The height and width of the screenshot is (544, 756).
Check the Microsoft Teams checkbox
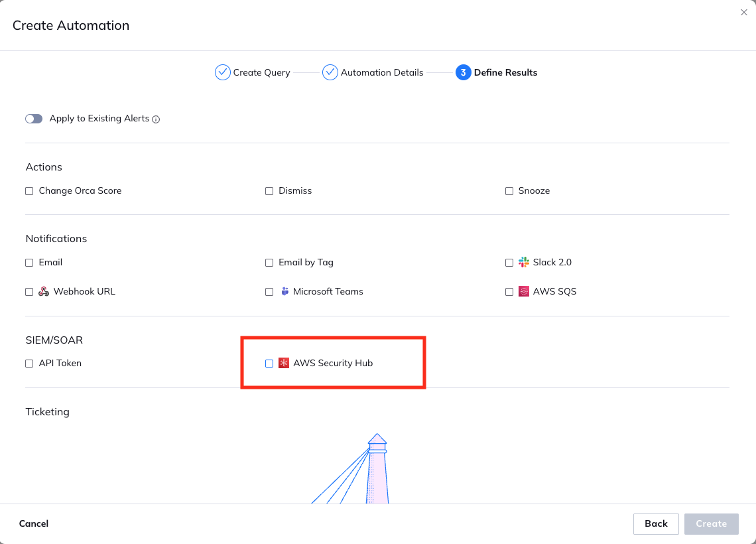(269, 292)
